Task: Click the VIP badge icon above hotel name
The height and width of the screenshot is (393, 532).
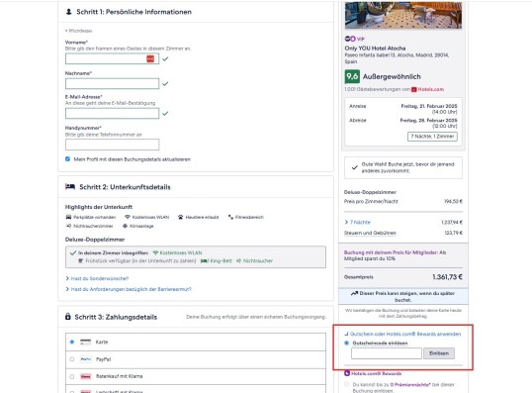Action: [x=354, y=39]
